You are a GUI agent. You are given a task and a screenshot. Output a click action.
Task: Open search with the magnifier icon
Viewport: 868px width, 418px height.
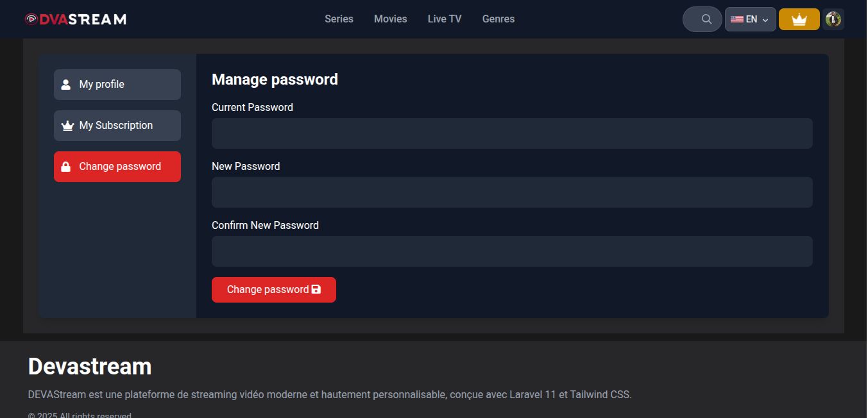pyautogui.click(x=706, y=19)
